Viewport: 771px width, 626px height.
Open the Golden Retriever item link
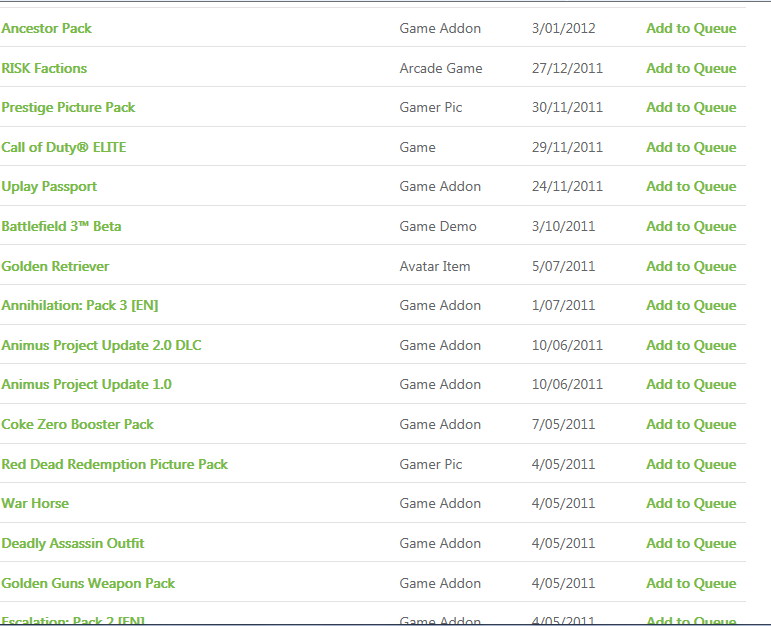[x=56, y=267]
